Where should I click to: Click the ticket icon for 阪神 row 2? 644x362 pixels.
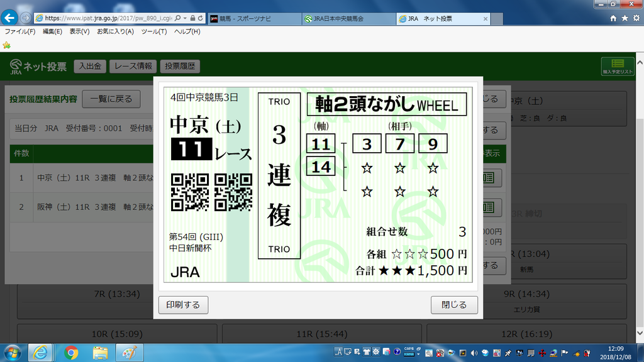tap(489, 207)
